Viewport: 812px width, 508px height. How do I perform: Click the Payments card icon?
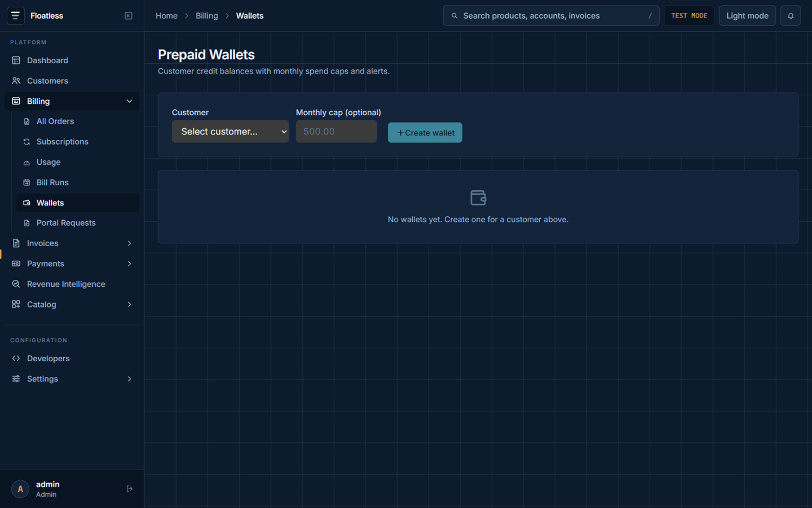point(16,264)
